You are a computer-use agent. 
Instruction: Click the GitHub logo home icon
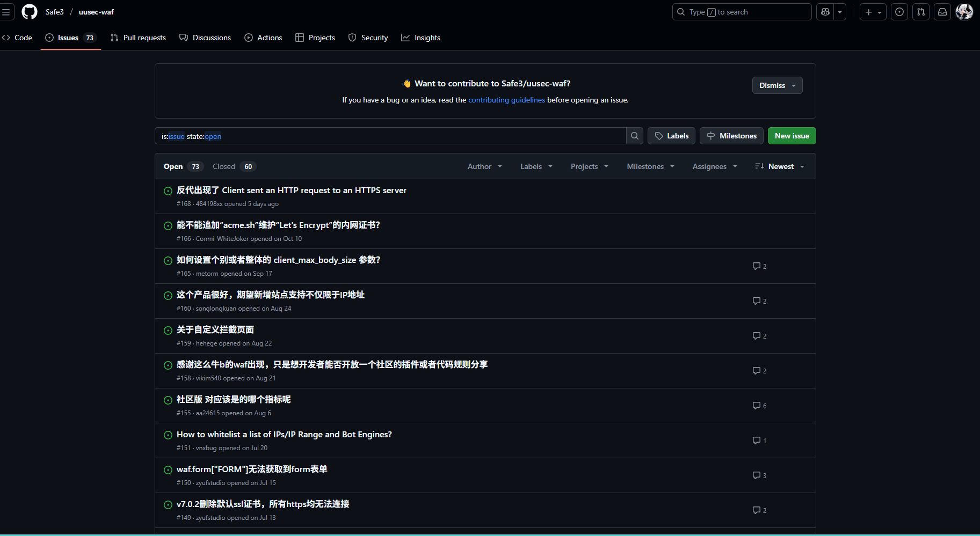[30, 12]
